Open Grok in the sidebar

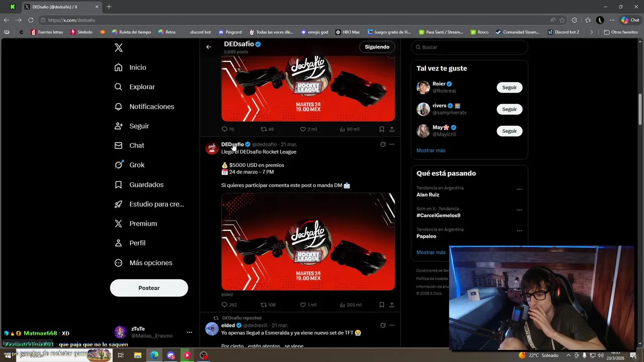(129, 165)
